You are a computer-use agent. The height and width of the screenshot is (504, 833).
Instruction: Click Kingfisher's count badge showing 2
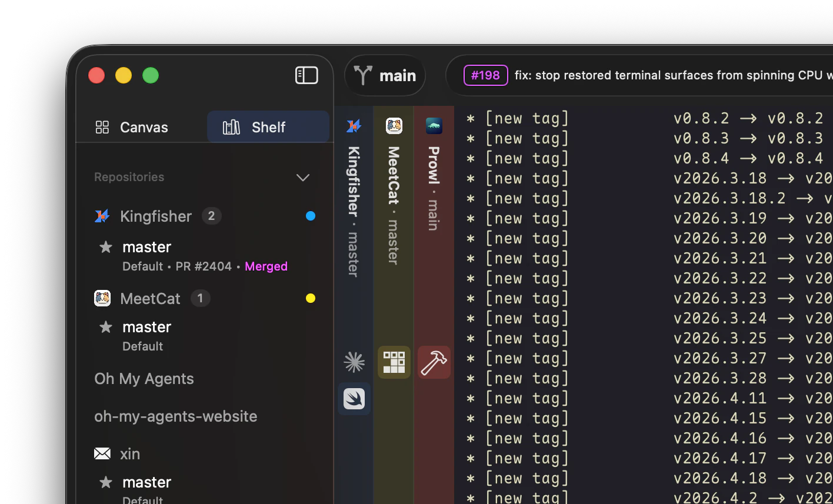(x=212, y=216)
